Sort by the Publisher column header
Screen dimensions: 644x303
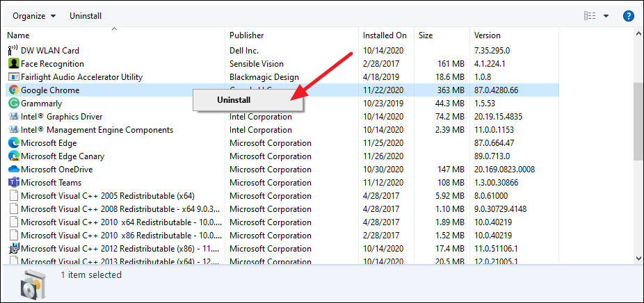[x=291, y=35]
